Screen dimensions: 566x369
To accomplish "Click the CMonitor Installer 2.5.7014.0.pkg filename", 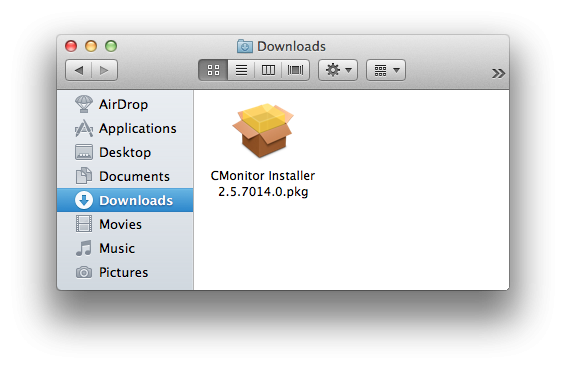I will tap(263, 184).
